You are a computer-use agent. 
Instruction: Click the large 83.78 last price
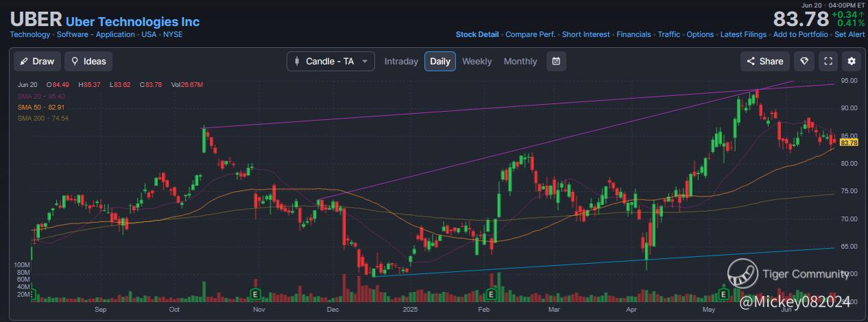[x=801, y=18]
